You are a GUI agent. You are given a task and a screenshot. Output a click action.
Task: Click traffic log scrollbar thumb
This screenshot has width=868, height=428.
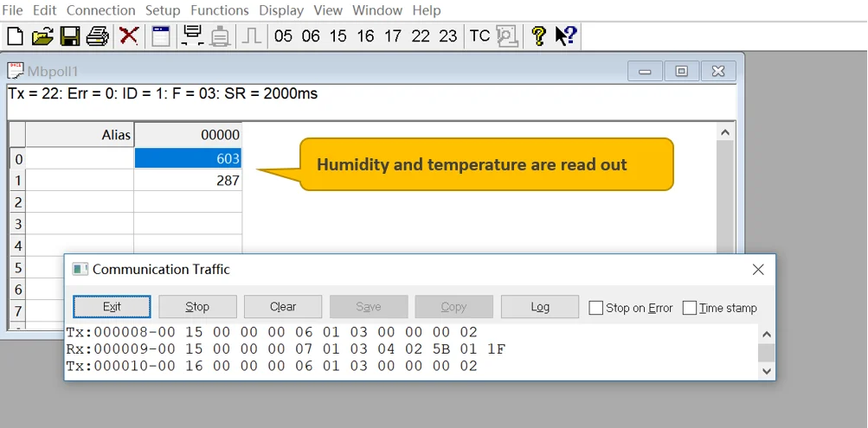pyautogui.click(x=766, y=352)
